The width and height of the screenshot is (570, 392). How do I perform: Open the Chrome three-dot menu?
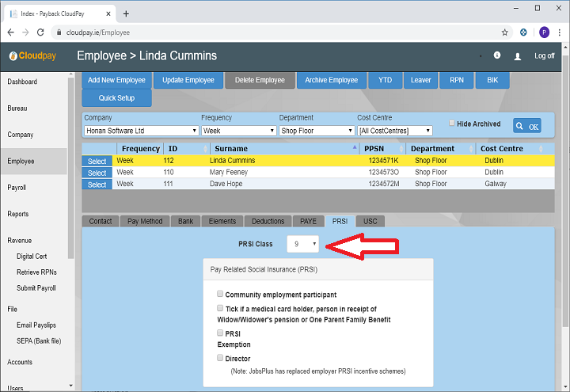pos(560,32)
